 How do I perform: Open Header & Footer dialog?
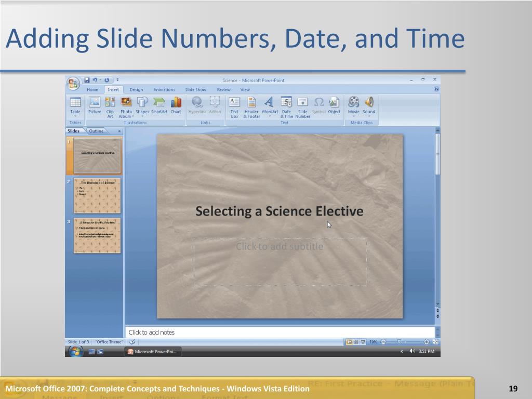click(x=251, y=107)
